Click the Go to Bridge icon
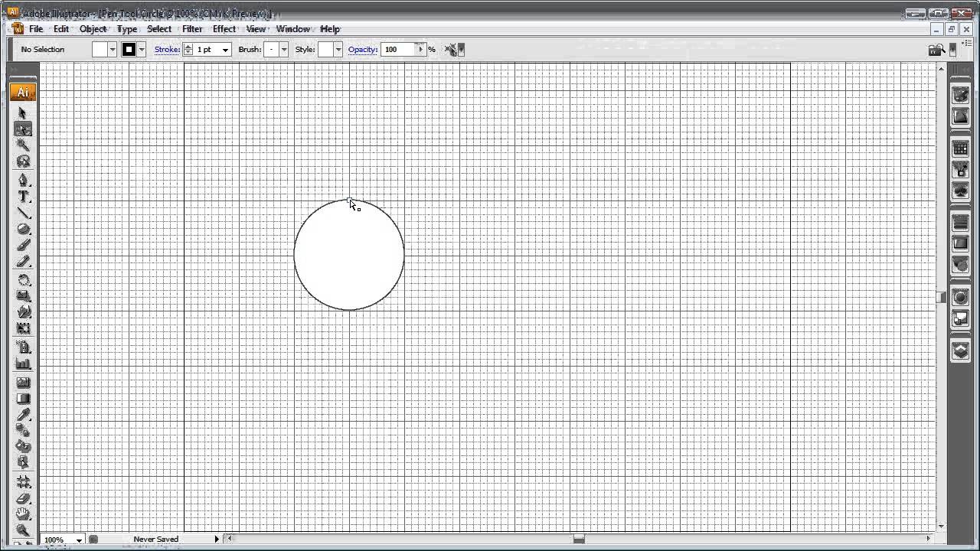The width and height of the screenshot is (980, 551). [935, 50]
